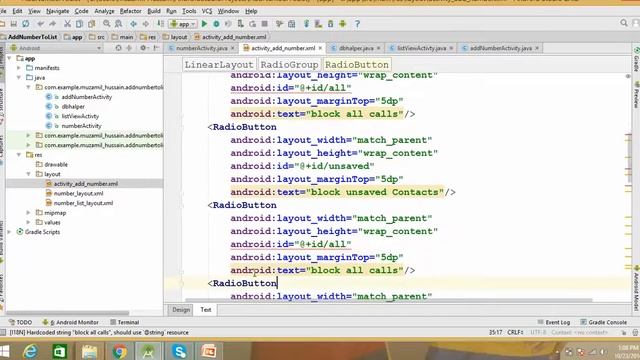Image resolution: width=640 pixels, height=360 pixels.
Task: Open the Event Log panel
Action: (x=554, y=322)
